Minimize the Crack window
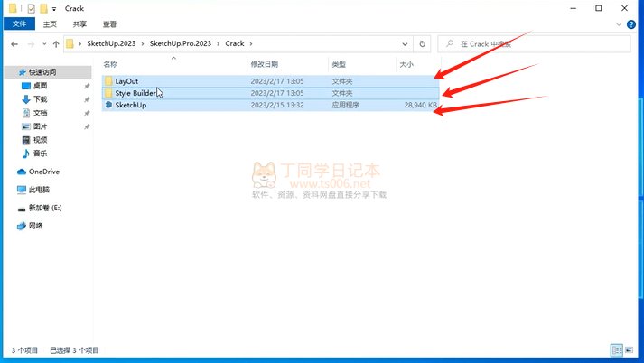644x363 pixels. pos(574,8)
